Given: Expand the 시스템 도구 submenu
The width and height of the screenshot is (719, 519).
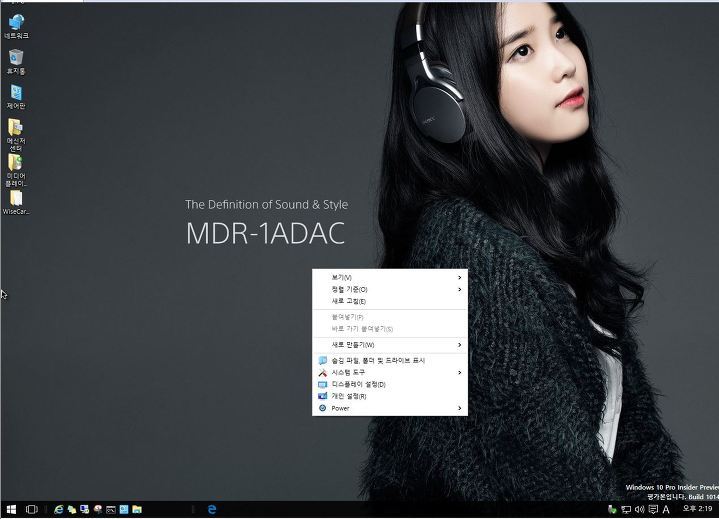Looking at the screenshot, I should click(x=390, y=373).
